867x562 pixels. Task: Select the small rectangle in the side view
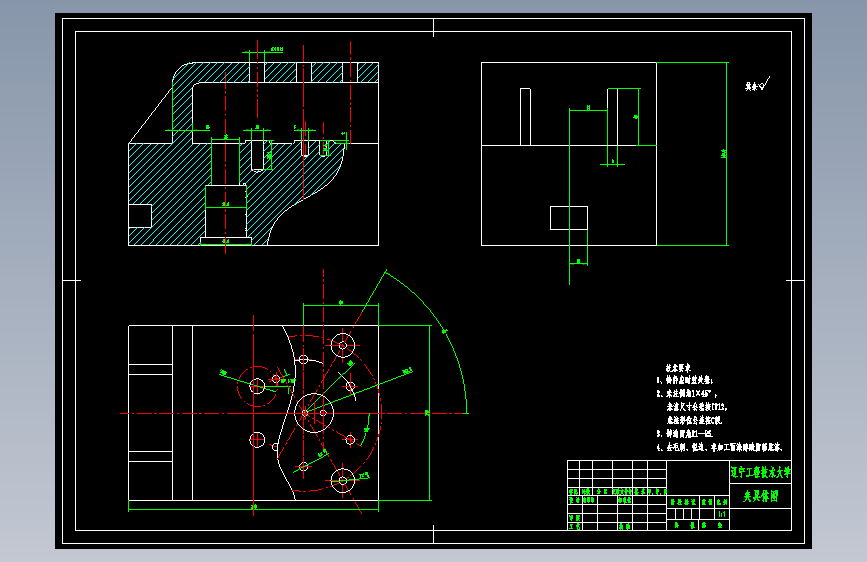568,218
